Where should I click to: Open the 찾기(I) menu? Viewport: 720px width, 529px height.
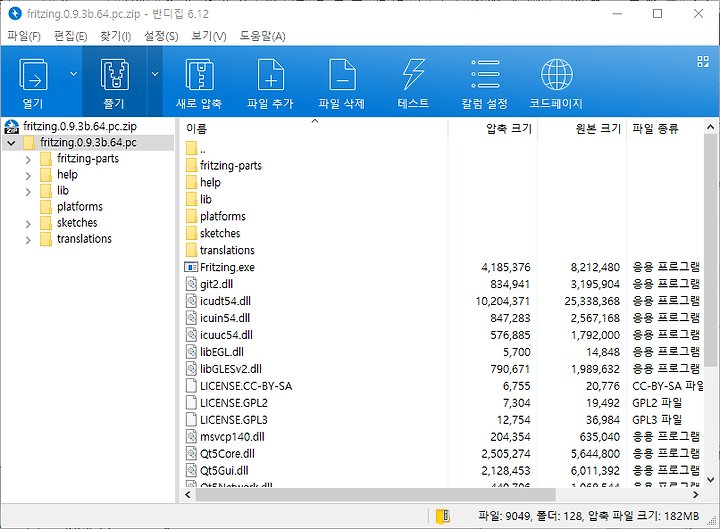coord(116,36)
